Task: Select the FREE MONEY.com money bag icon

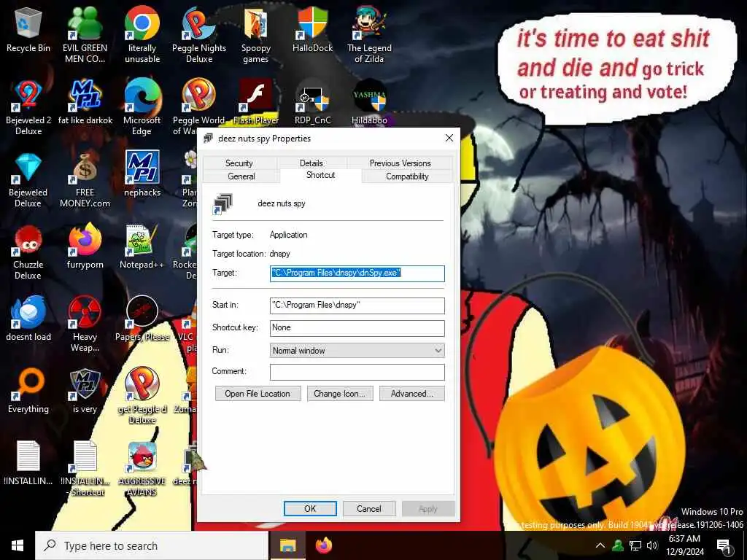Action: point(85,180)
